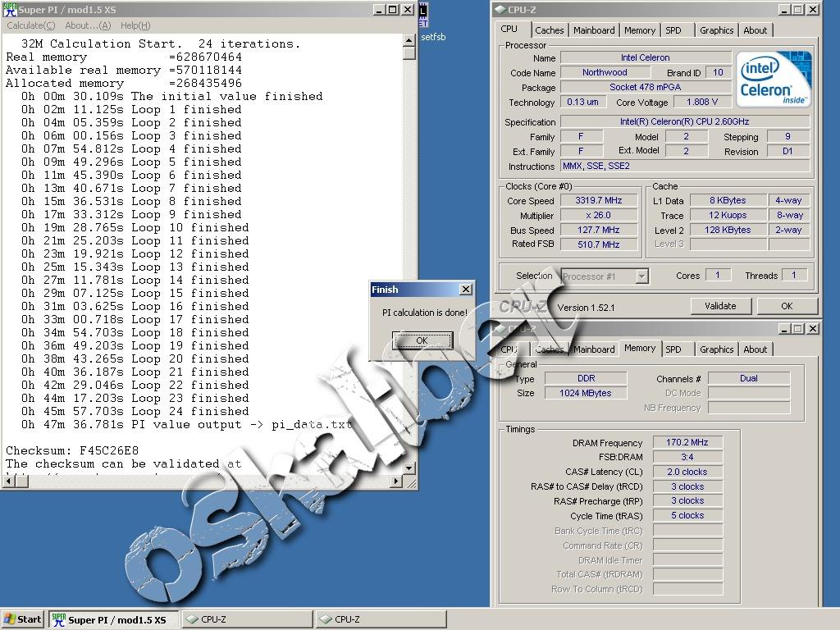Minimize the Super PI window
Viewport: 840px width, 630px height.
click(x=379, y=10)
